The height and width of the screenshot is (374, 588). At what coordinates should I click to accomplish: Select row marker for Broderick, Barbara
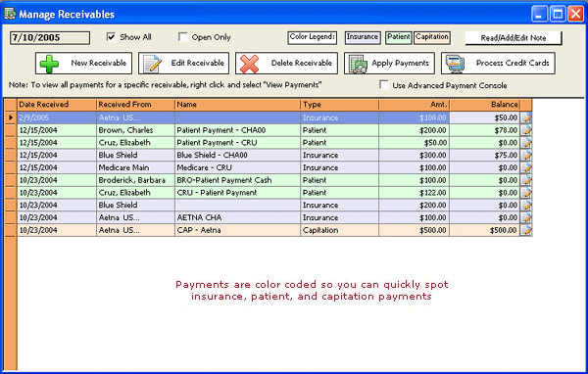11,180
